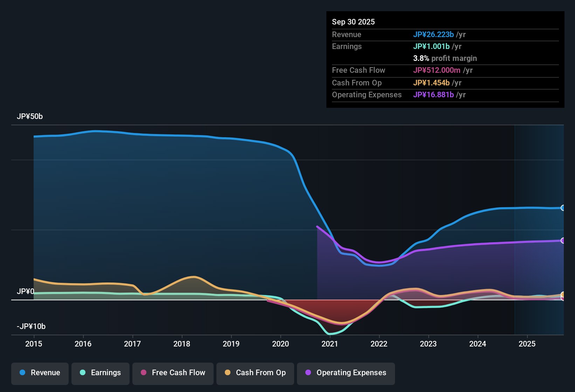Select the Cash From Op legend label
Screen dimensions: 575x392
261,373
